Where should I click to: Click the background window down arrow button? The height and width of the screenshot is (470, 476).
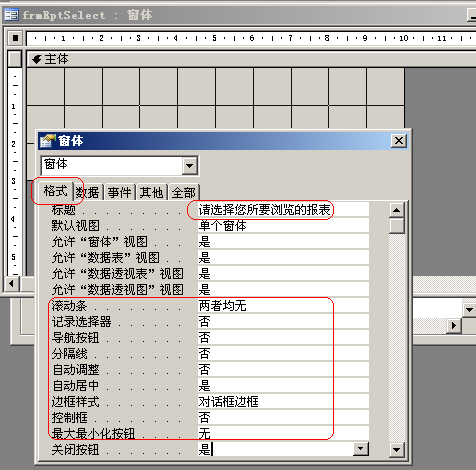[x=469, y=310]
